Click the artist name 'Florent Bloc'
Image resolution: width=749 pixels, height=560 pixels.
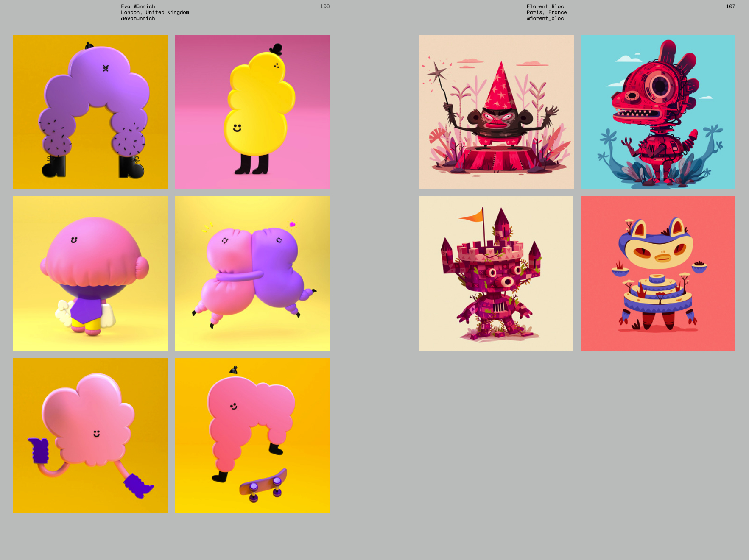click(x=545, y=6)
